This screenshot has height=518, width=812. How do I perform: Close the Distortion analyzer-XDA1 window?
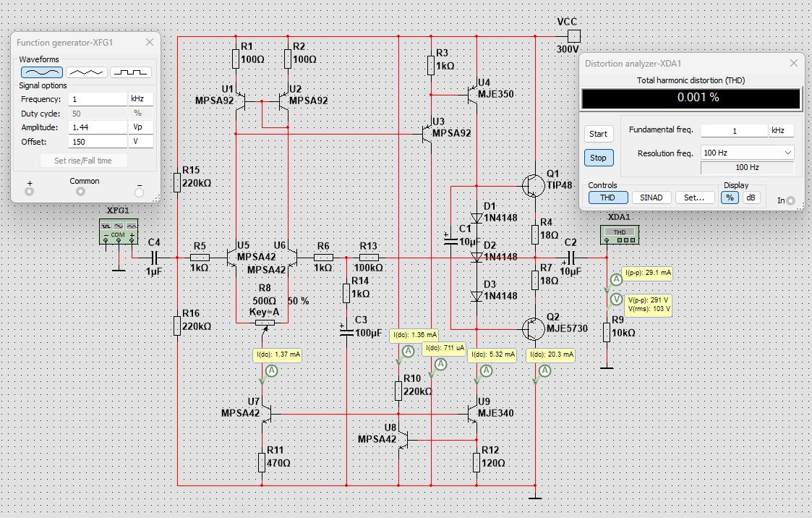click(794, 63)
